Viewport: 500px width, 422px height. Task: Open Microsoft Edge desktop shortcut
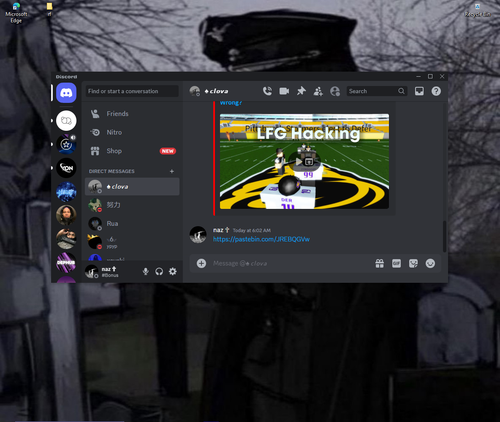click(16, 13)
